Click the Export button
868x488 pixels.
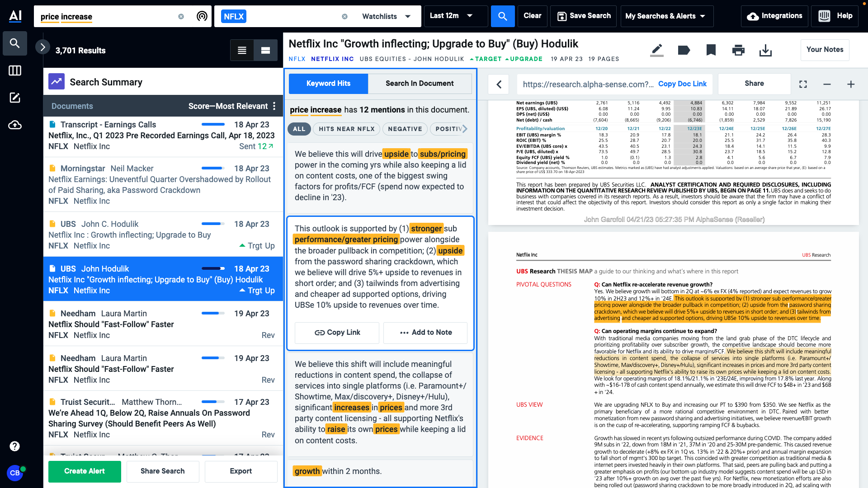click(241, 471)
